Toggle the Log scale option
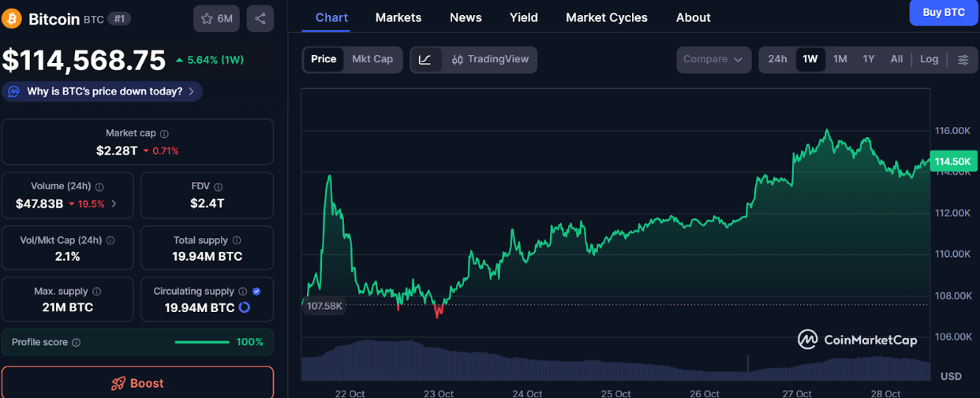The image size is (980, 398). (x=929, y=60)
